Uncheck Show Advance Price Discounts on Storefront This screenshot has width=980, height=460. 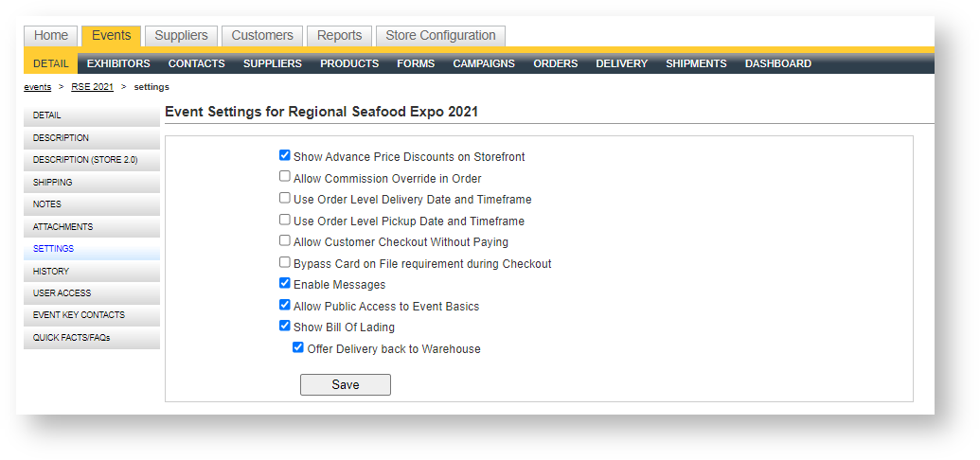pos(285,156)
